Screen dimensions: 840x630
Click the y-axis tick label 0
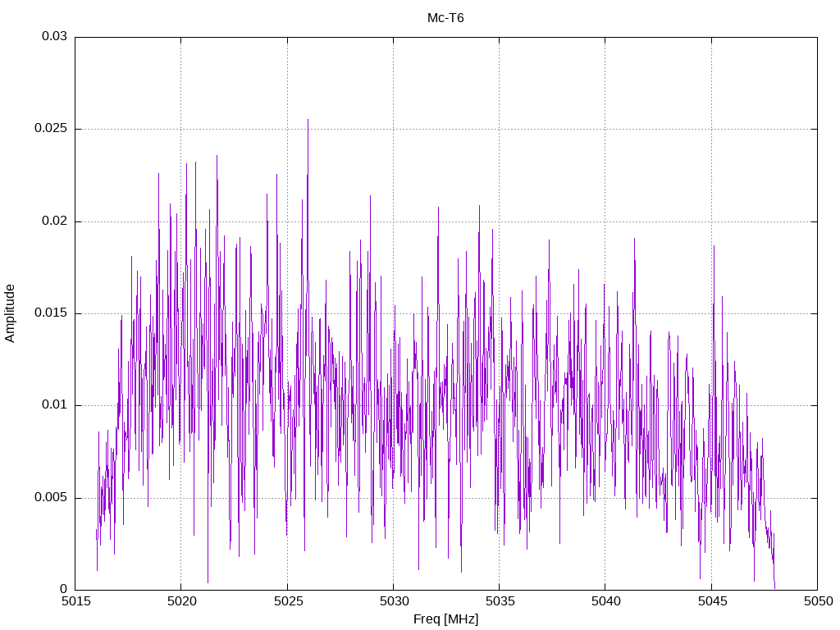tap(64, 589)
